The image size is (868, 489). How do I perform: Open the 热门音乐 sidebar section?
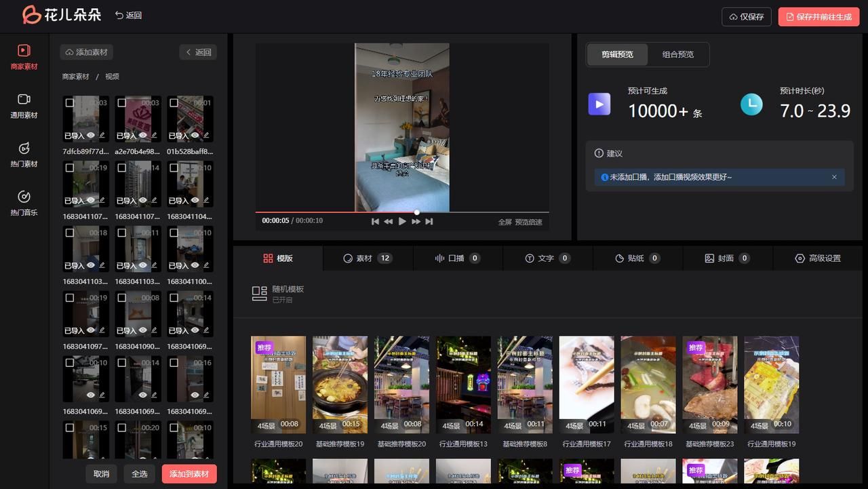[24, 203]
